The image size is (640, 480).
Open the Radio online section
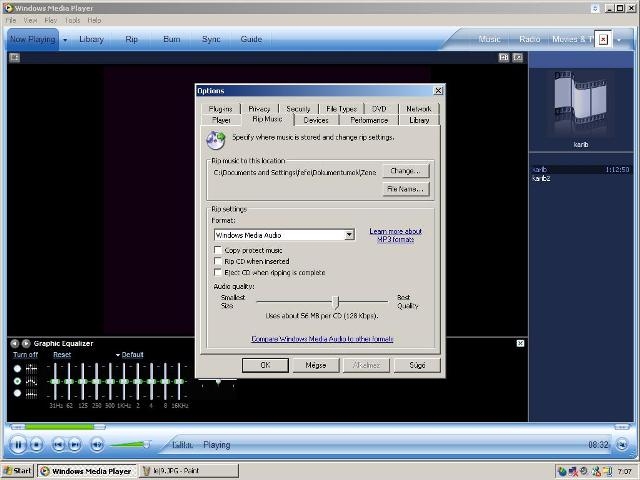point(529,39)
